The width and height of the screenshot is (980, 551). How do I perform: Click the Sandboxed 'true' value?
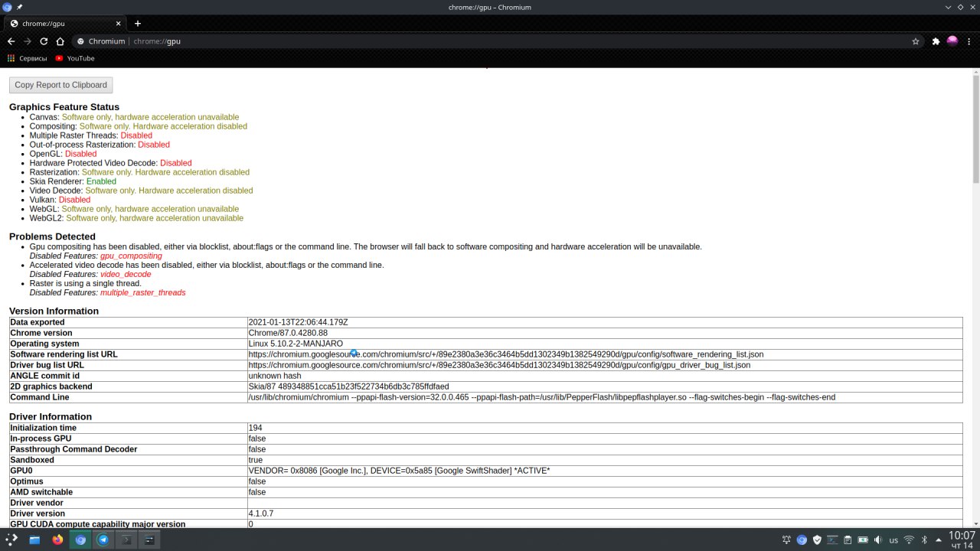pos(256,460)
